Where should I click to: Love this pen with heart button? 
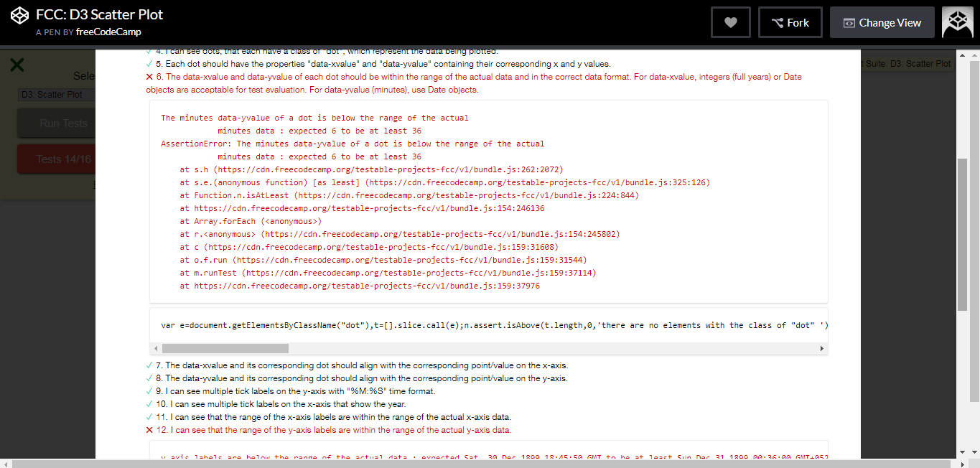click(x=731, y=22)
